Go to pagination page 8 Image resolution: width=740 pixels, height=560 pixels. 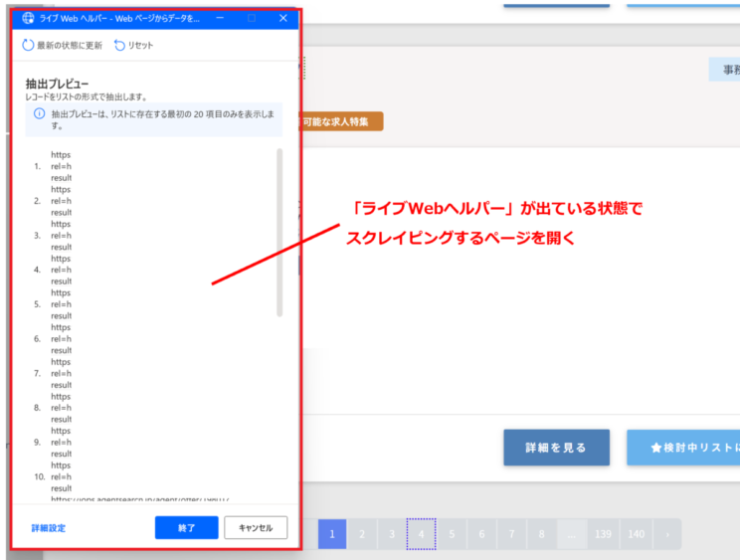point(541,534)
